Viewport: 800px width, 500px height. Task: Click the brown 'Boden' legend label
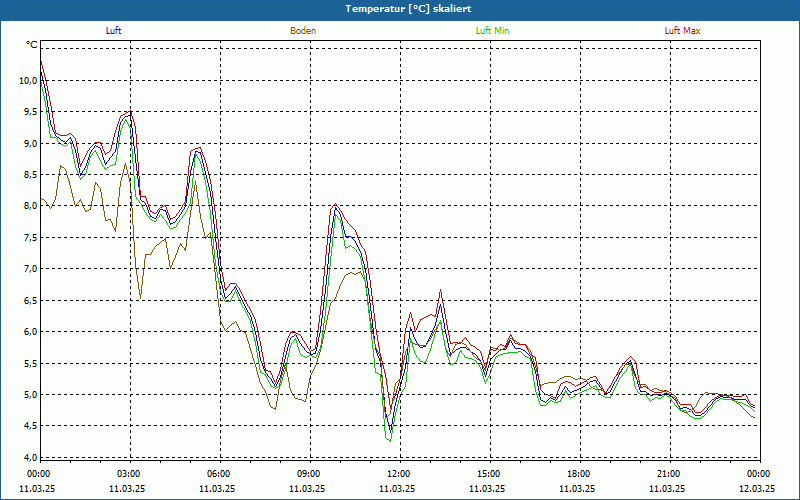303,31
